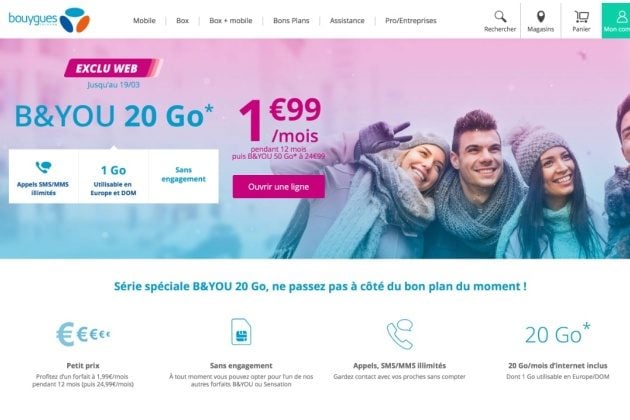The image size is (630, 420).
Task: Open the Magasins location pin icon
Action: click(541, 16)
